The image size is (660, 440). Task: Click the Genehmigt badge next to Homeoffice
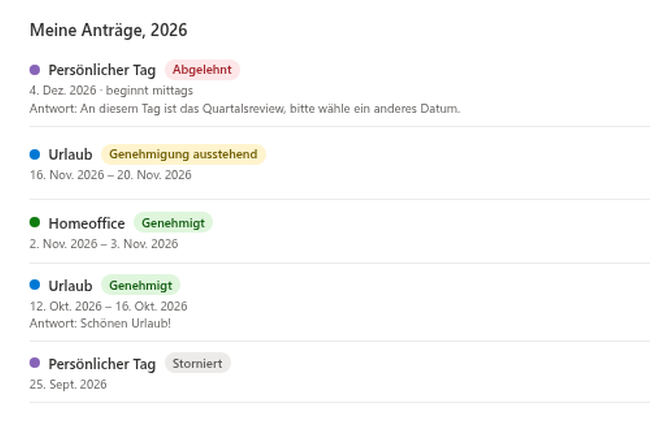tap(173, 223)
